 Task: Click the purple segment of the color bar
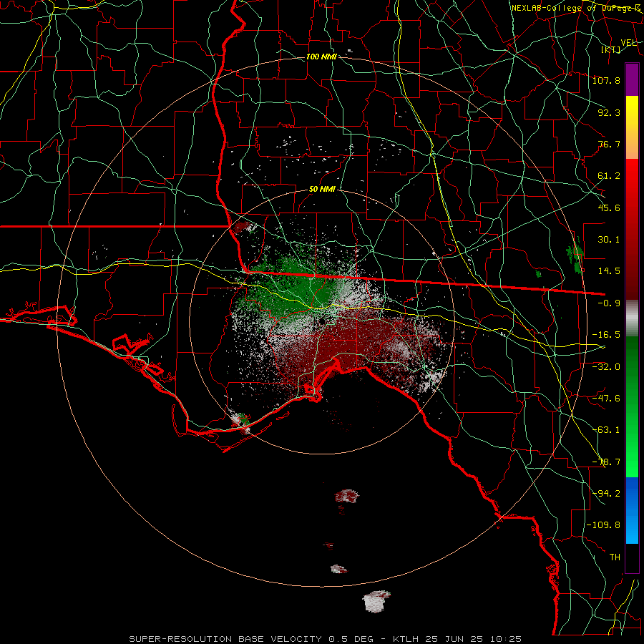point(632,79)
